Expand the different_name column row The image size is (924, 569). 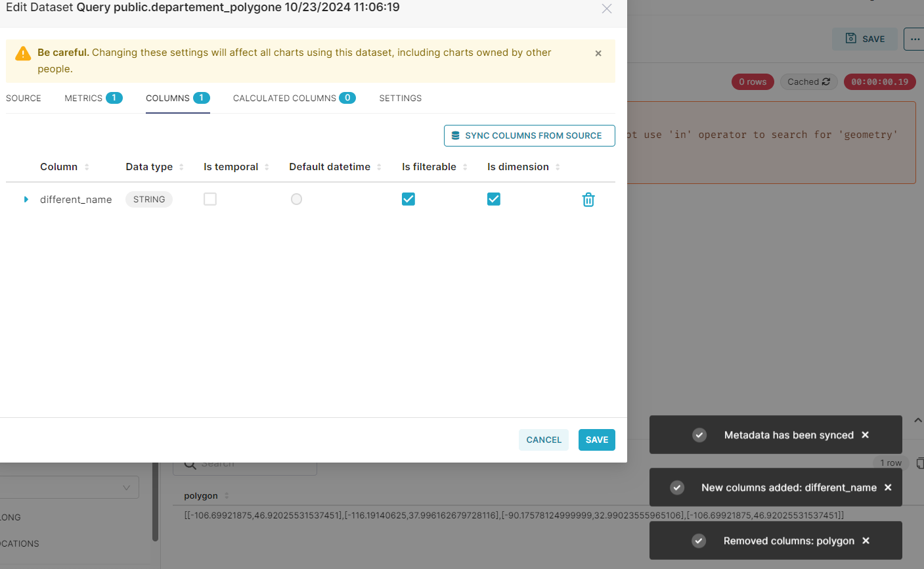(x=26, y=199)
